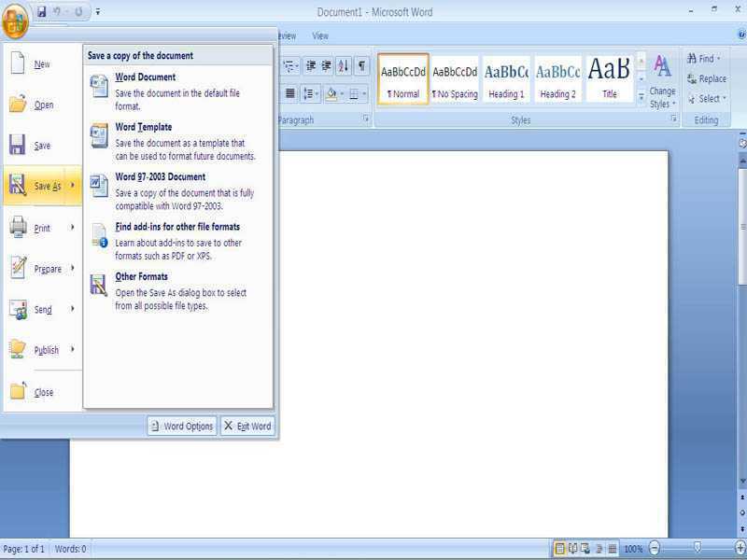This screenshot has height=560, width=747.
Task: Choose the Word Template save option
Action: pyautogui.click(x=143, y=127)
